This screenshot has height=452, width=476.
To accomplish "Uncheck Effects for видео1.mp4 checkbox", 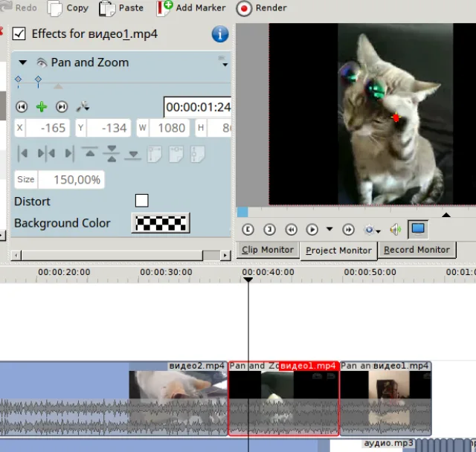I will click(19, 33).
